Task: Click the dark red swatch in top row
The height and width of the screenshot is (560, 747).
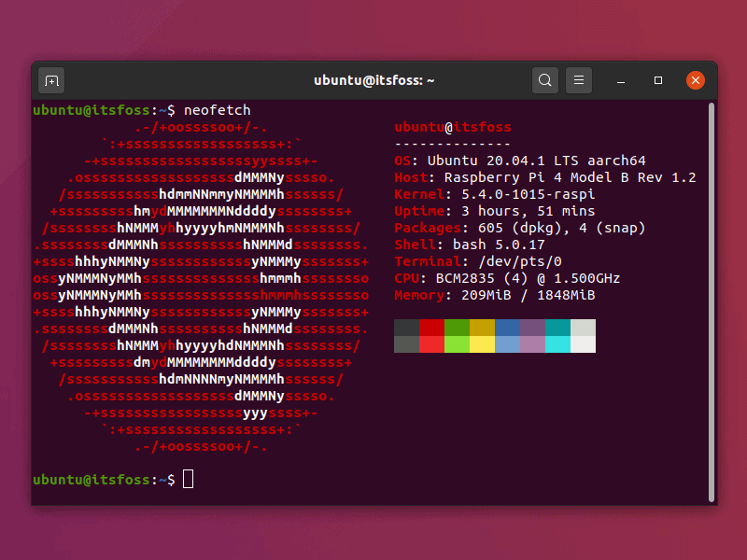Action: click(x=431, y=328)
